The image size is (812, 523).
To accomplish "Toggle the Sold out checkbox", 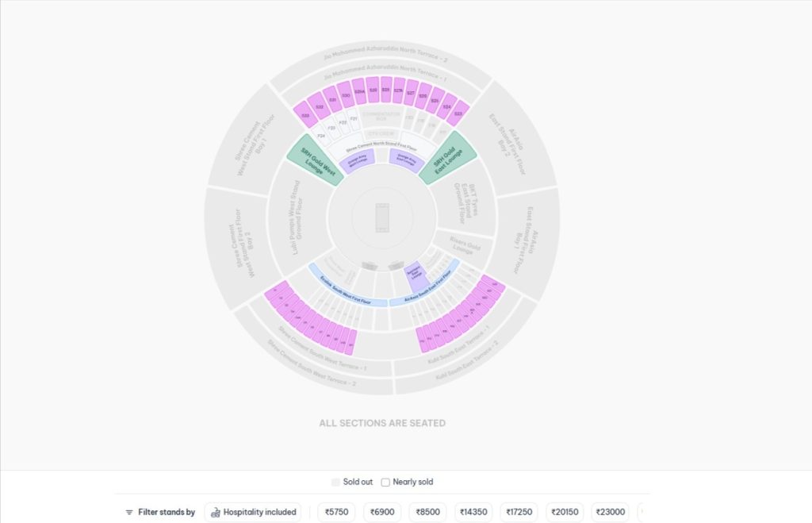I will pyautogui.click(x=335, y=482).
